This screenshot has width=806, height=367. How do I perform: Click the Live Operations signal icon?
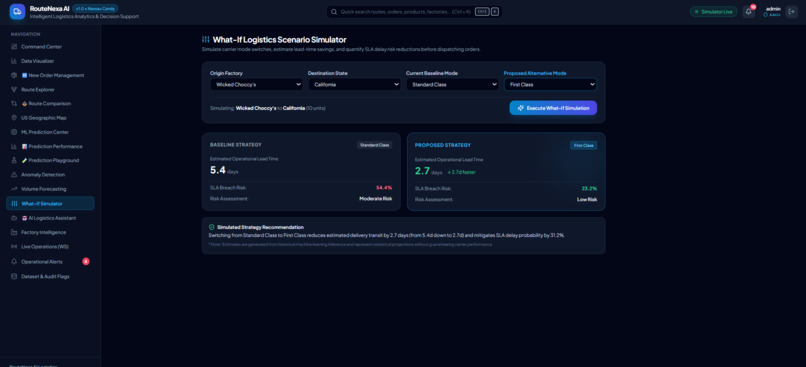14,247
